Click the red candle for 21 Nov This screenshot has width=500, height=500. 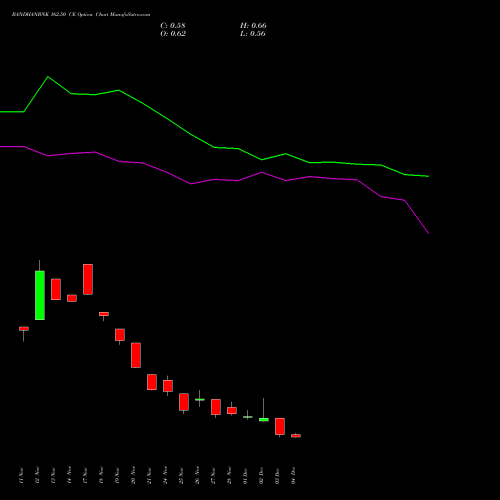[152, 382]
